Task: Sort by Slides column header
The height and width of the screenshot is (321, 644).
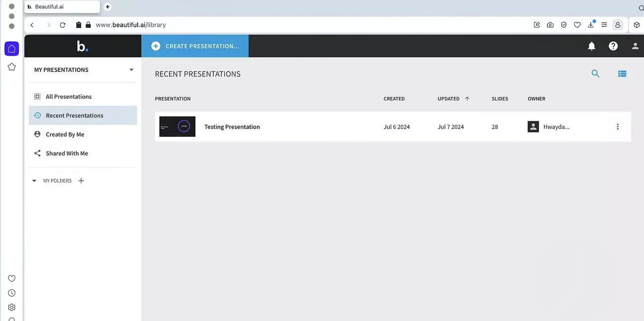Action: 500,99
